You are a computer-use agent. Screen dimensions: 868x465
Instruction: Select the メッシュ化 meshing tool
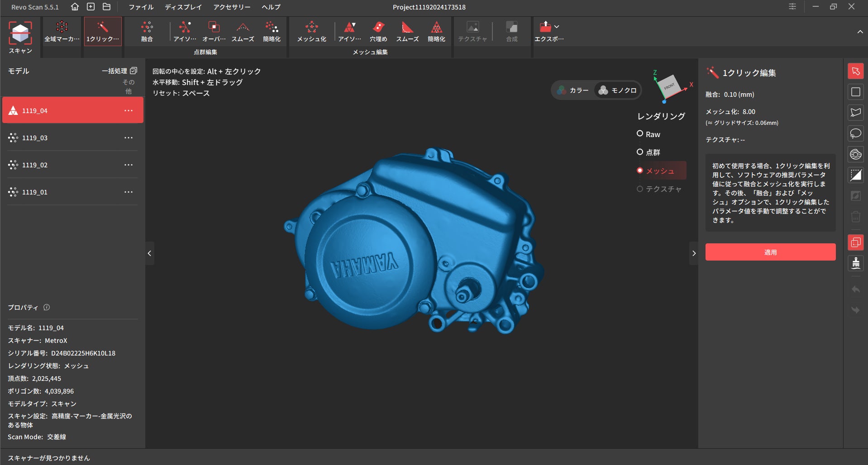(311, 31)
